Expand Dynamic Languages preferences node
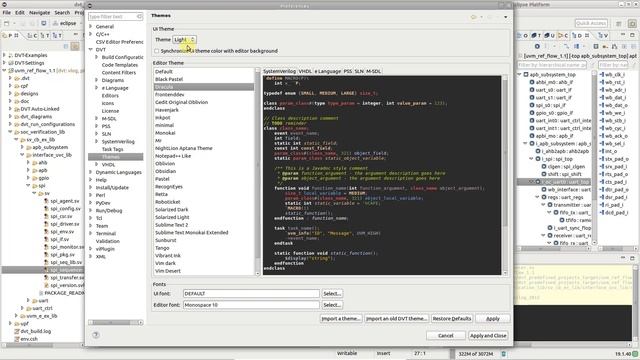This screenshot has height=360, width=640. coord(91,172)
